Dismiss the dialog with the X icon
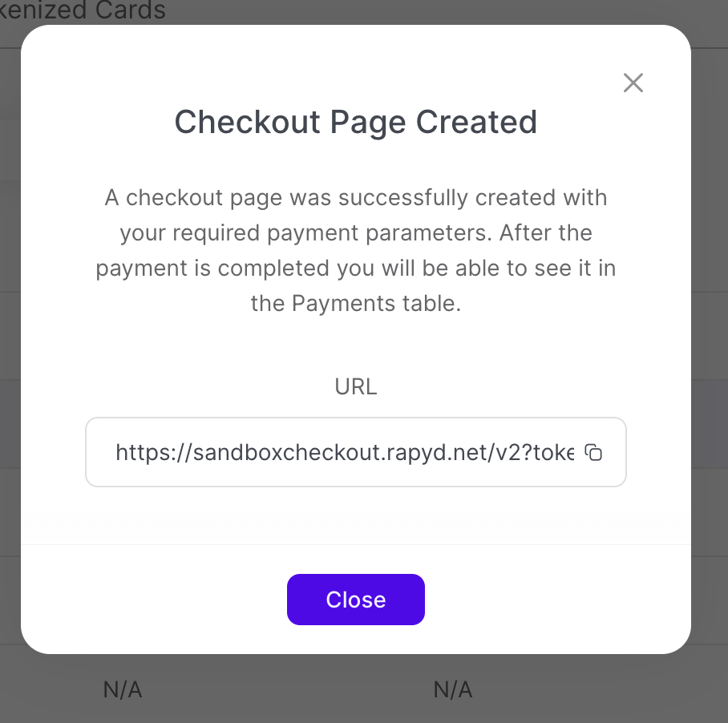This screenshot has height=723, width=728. pos(633,83)
